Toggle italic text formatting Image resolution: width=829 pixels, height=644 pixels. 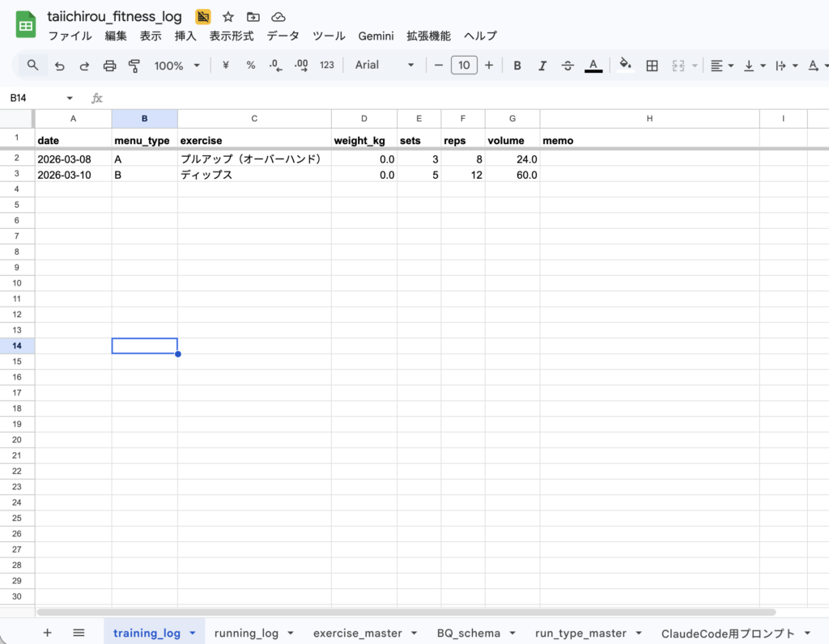click(542, 66)
